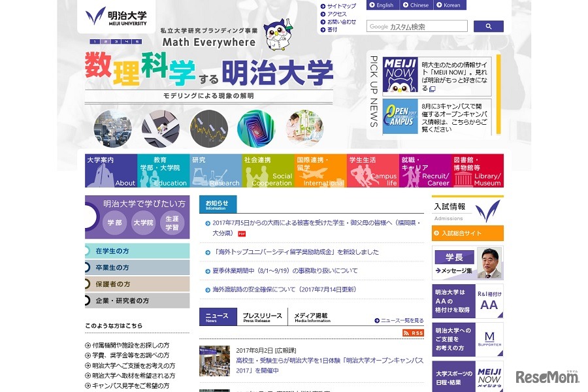Go to slide 2 of the banner
Viewport: 588px width, 392px height.
105,42
